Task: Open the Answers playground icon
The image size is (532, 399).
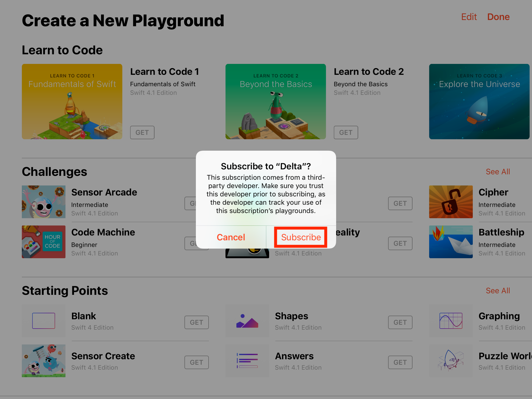Action: [x=247, y=361]
